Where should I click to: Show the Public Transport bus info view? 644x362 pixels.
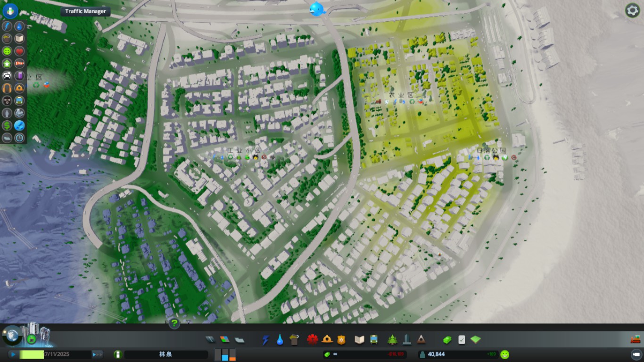[19, 100]
